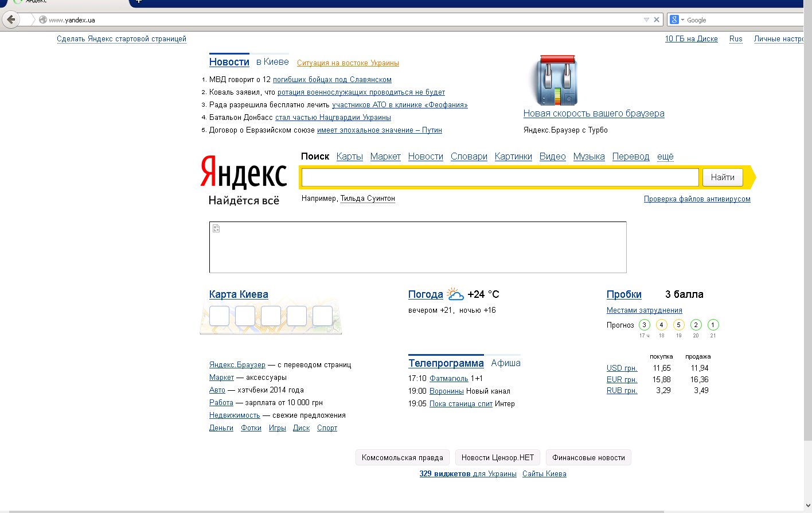Switch news block to в Киеве tab
812x513 pixels.
272,62
